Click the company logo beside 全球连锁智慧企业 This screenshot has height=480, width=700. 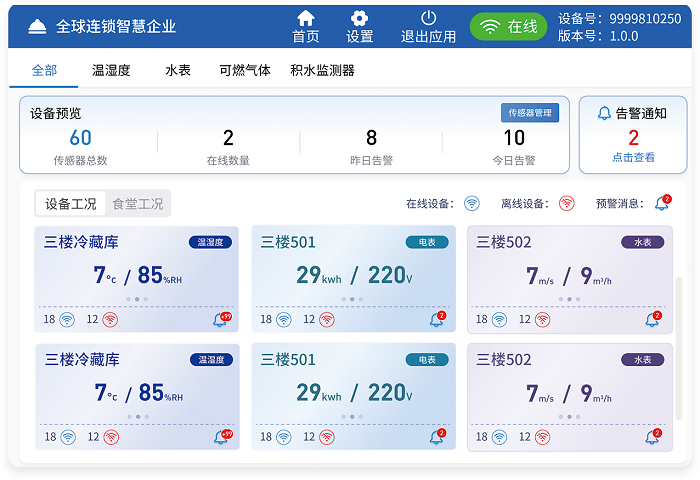click(x=37, y=26)
